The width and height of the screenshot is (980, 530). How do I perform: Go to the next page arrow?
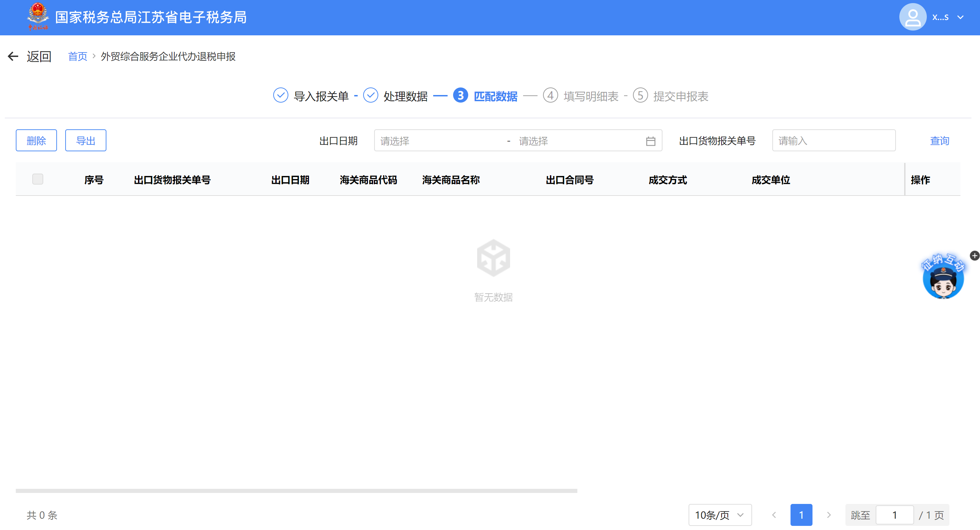pos(829,515)
